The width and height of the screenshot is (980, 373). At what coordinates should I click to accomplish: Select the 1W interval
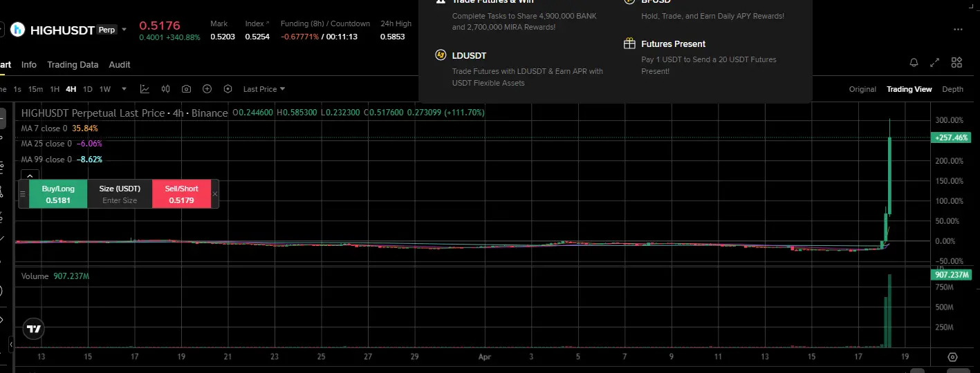(x=105, y=89)
